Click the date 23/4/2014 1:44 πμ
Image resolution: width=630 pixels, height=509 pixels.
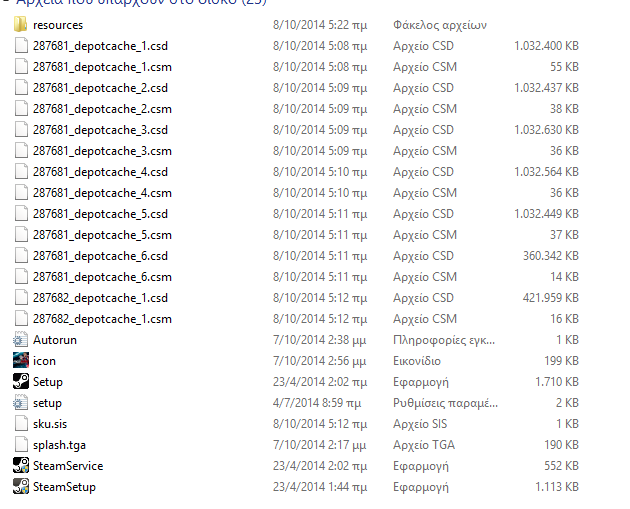[320, 487]
